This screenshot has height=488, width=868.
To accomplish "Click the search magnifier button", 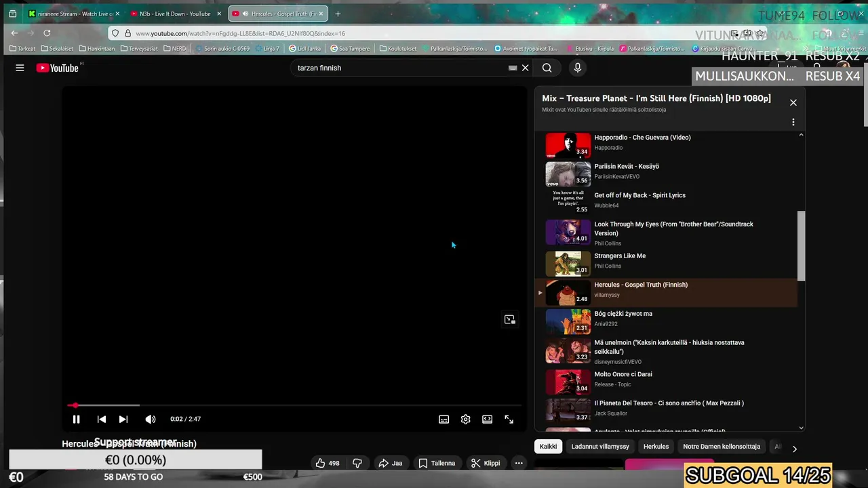I will pos(547,68).
